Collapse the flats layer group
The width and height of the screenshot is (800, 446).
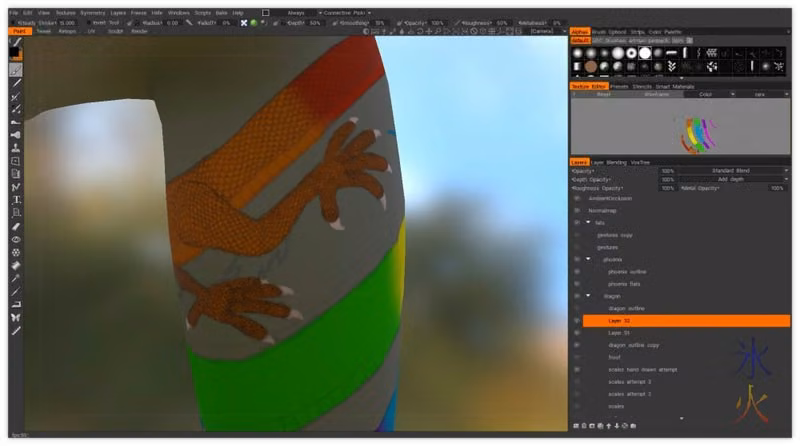[588, 222]
